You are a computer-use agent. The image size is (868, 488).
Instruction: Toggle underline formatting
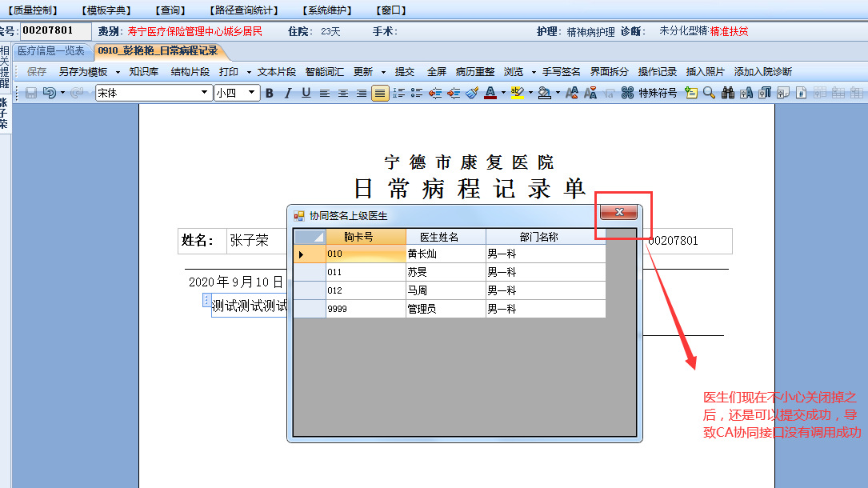coord(306,93)
